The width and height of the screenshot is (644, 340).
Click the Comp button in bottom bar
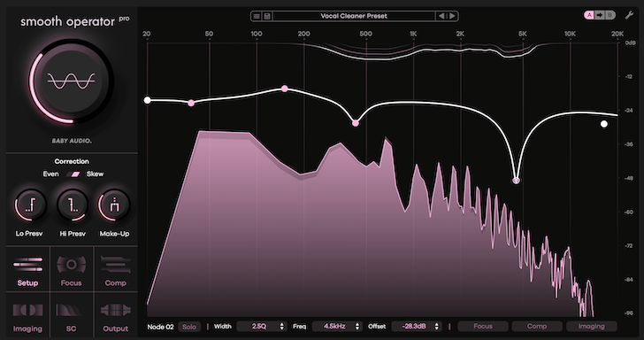[537, 327]
